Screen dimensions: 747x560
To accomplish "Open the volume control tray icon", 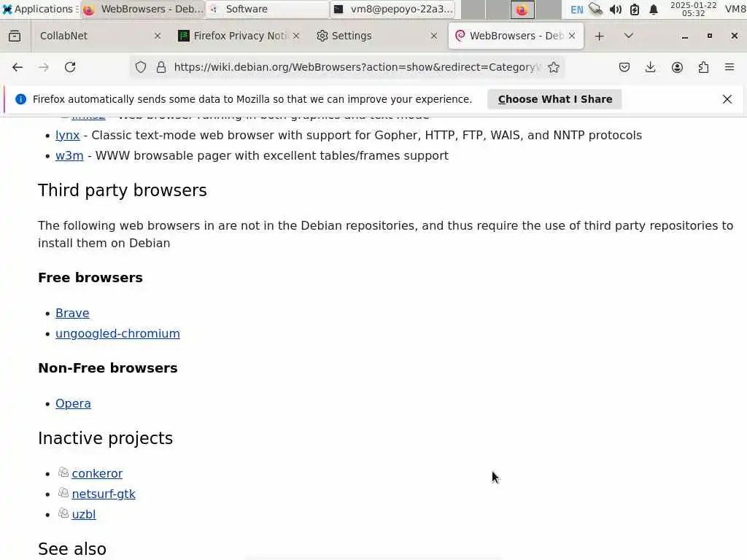I will click(615, 9).
